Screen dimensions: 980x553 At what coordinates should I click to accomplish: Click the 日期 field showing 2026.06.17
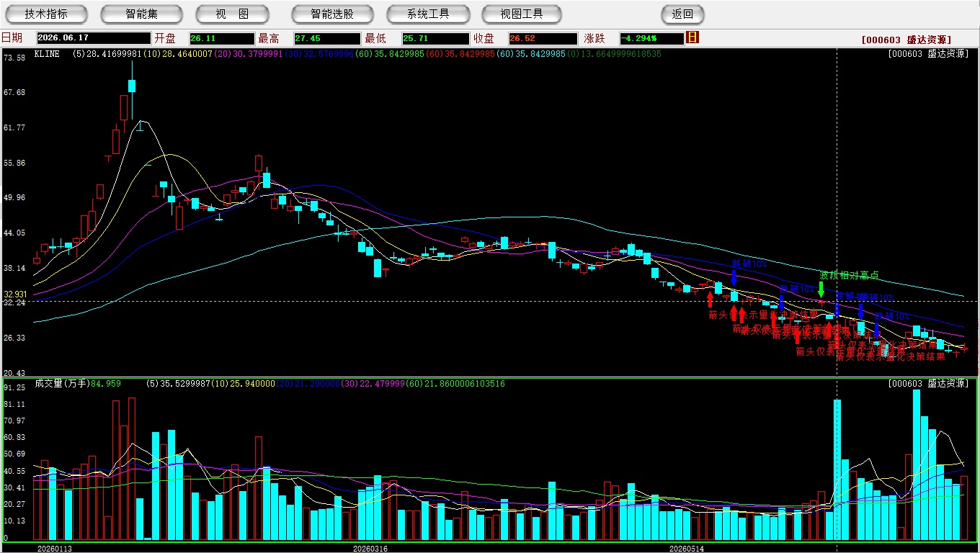(x=94, y=38)
